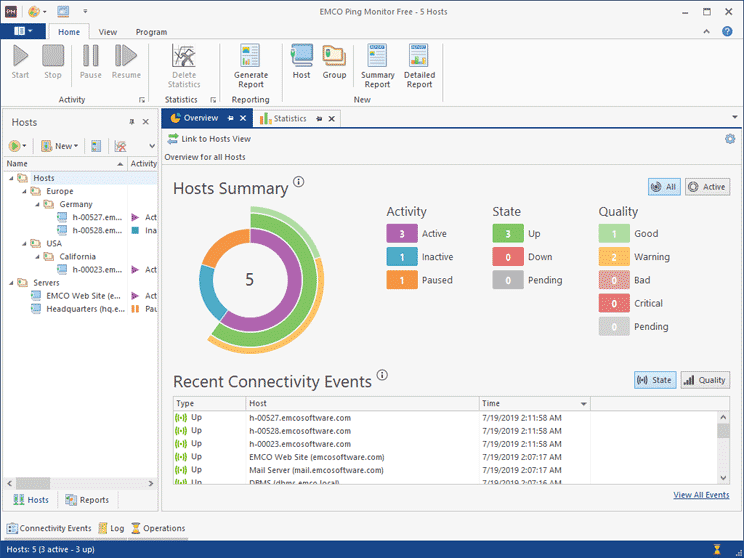Collapse the Servers tree node

[x=11, y=283]
